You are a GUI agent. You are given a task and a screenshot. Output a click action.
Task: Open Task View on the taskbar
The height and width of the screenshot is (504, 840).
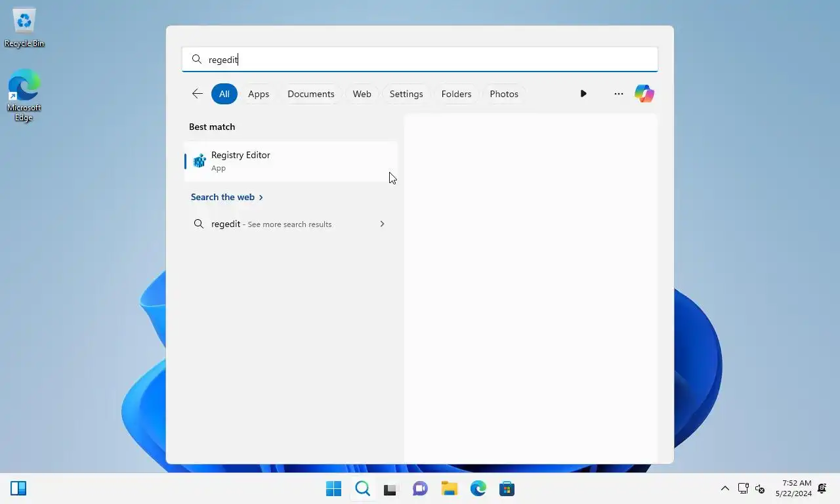[391, 489]
